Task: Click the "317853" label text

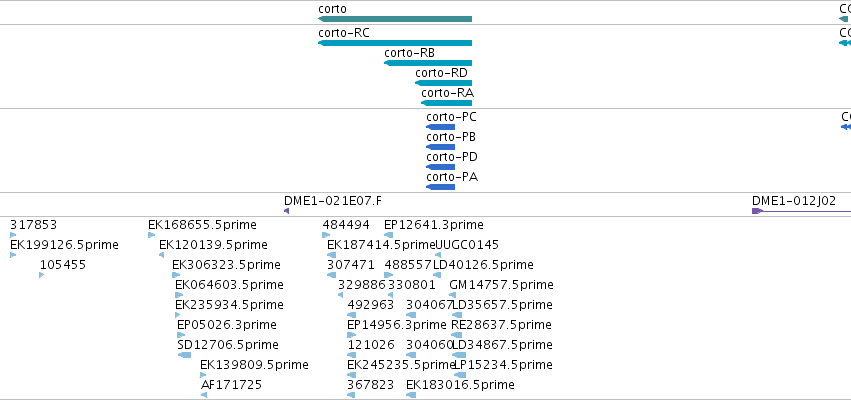Action: tap(34, 225)
